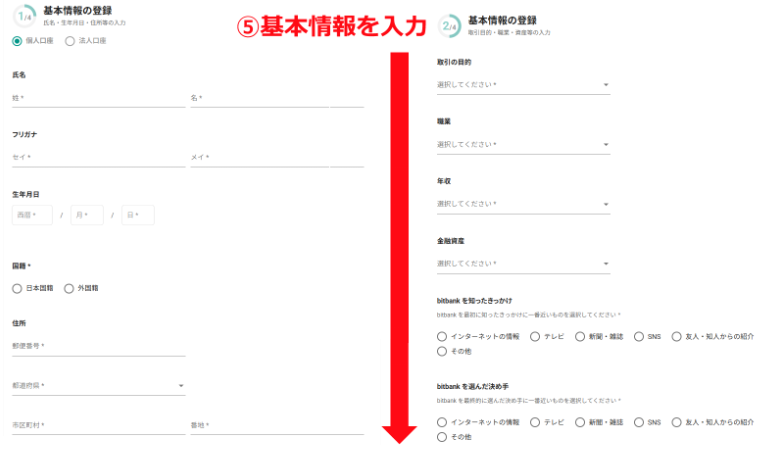Click the 住所 section label
Screen dimensions: 766x455
(x=19, y=323)
